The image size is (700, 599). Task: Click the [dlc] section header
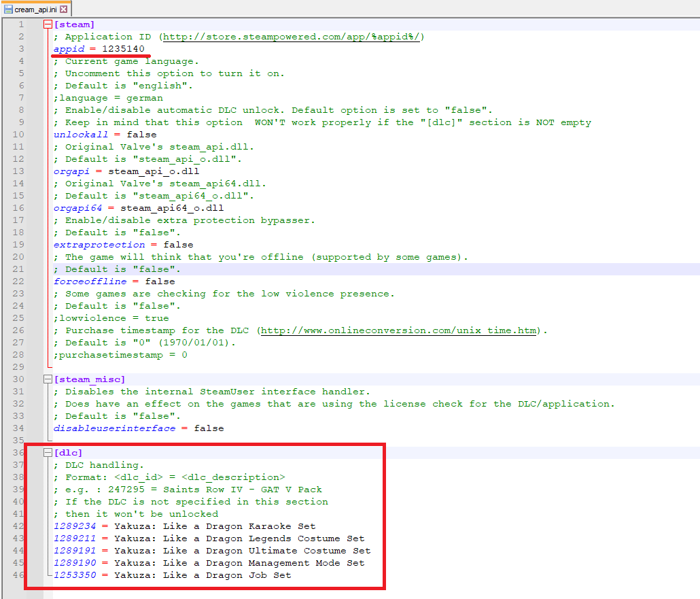pyautogui.click(x=69, y=453)
